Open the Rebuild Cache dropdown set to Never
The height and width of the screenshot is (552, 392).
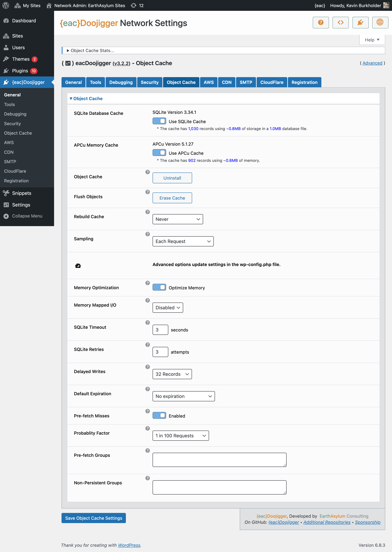[x=178, y=219]
